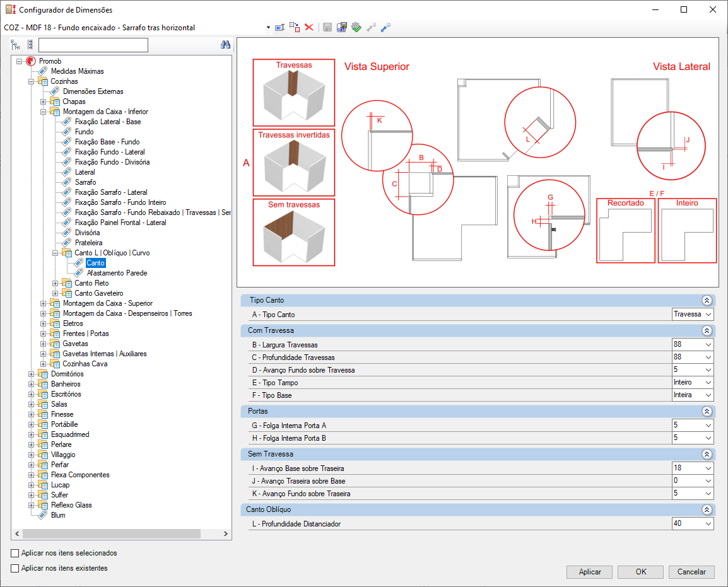The image size is (728, 587).
Task: Select the Reflexo Glass folder
Action: tap(71, 505)
